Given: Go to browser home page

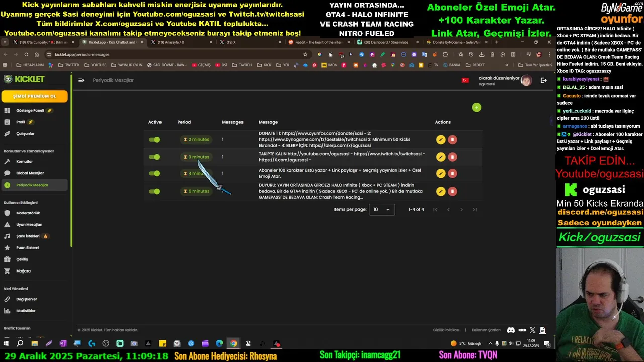Looking at the screenshot, I should [37, 54].
